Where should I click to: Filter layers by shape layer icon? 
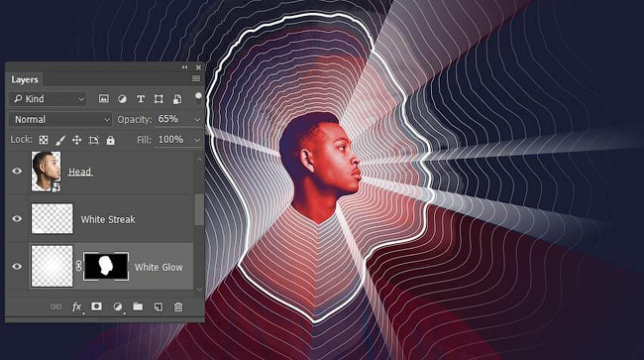[159, 98]
